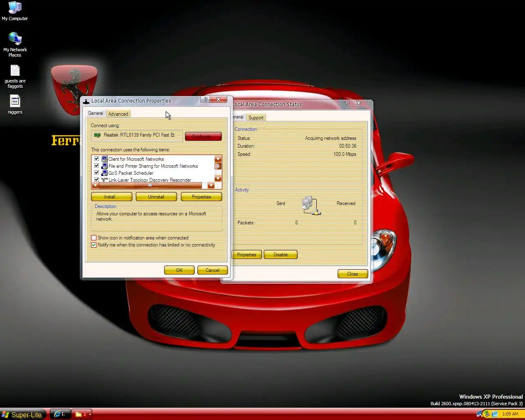Open the My Network Places desktop icon
The width and height of the screenshot is (525, 420).
point(15,44)
